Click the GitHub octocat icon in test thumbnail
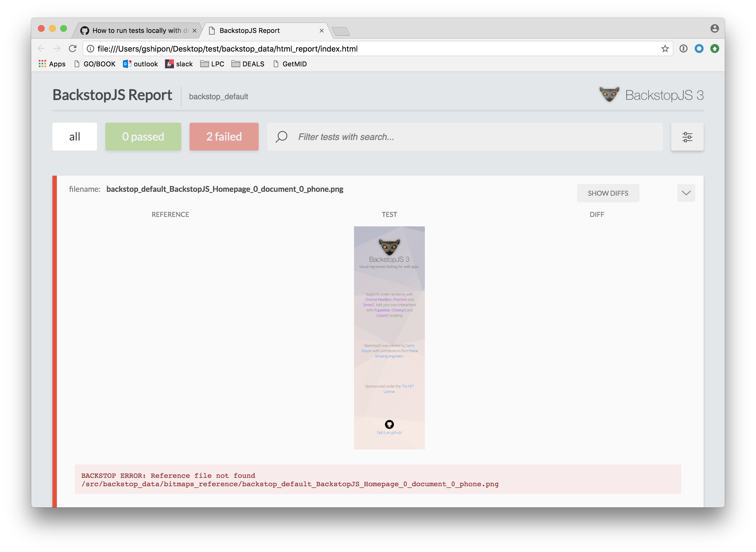756x552 pixels. coord(389,423)
